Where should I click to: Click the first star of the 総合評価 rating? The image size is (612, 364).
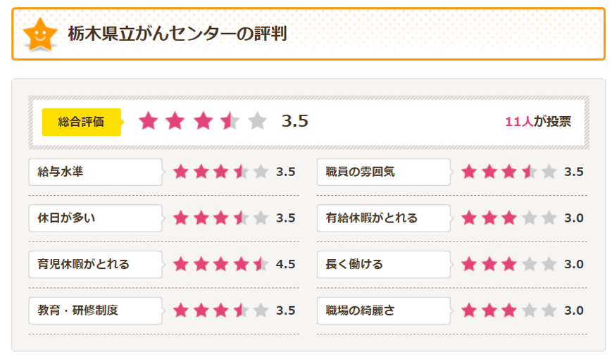pos(148,121)
